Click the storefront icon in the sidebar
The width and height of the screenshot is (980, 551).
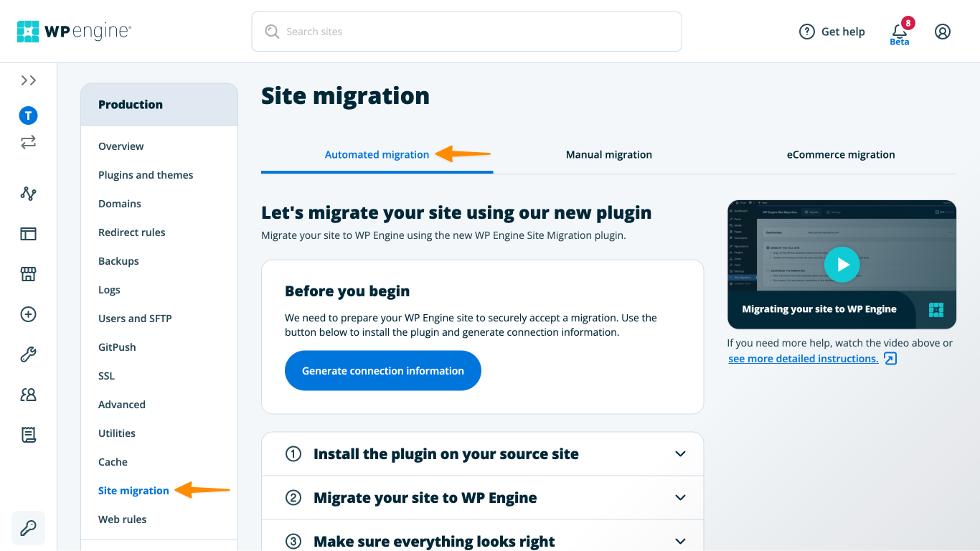tap(28, 274)
